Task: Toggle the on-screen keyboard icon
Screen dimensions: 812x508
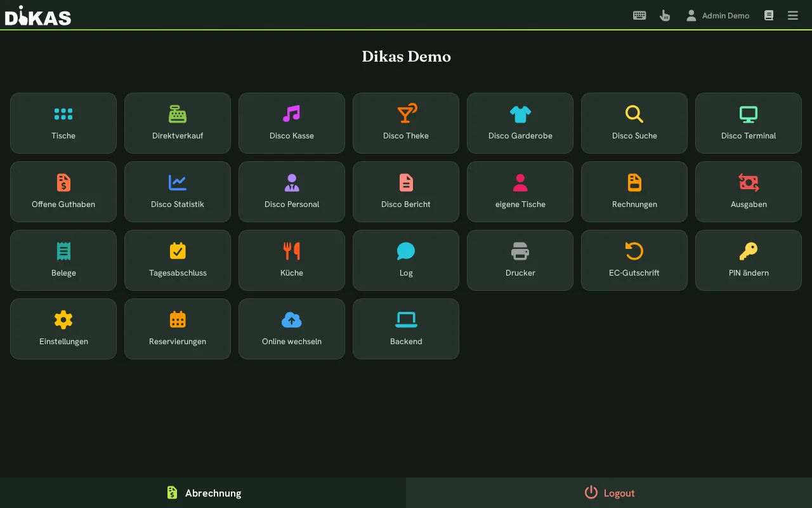Action: (639, 15)
